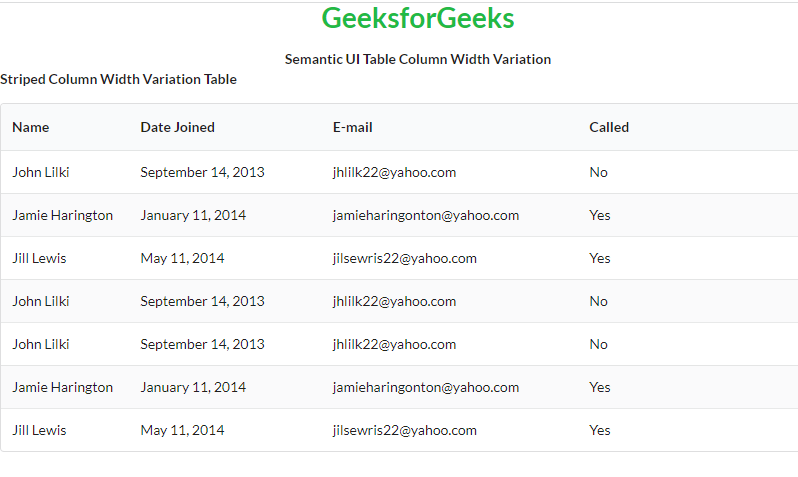
Task: Select Jamie Harington in the second table row
Action: click(63, 215)
